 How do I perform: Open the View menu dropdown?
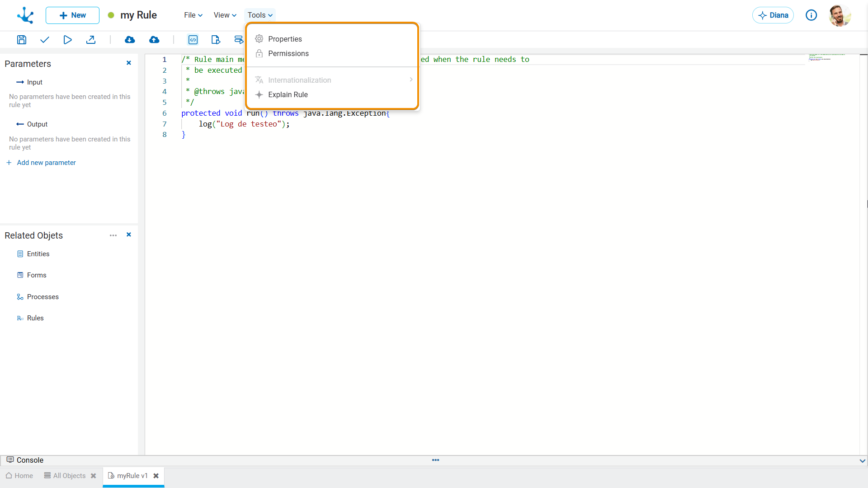(225, 15)
